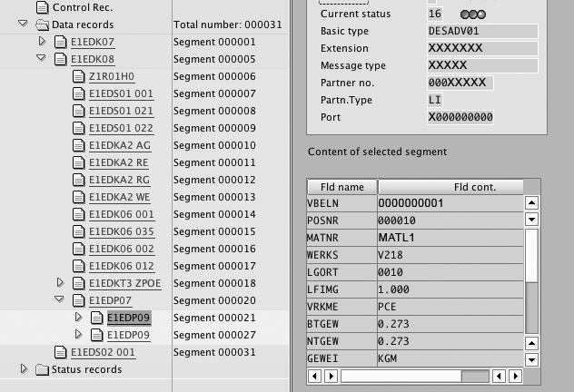Click the upper scroll-up arrow of segment table
The width and height of the screenshot is (574, 392).
pos(531,202)
